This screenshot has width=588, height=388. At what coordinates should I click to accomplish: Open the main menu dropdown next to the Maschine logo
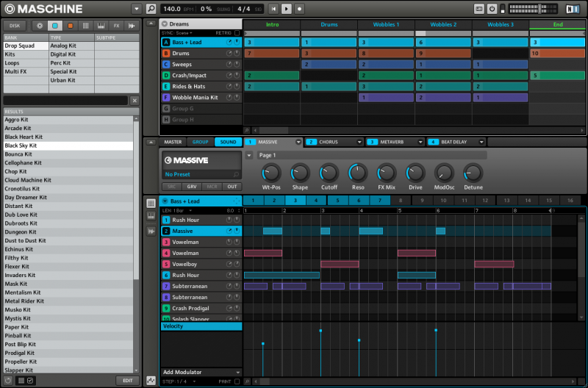(136, 9)
